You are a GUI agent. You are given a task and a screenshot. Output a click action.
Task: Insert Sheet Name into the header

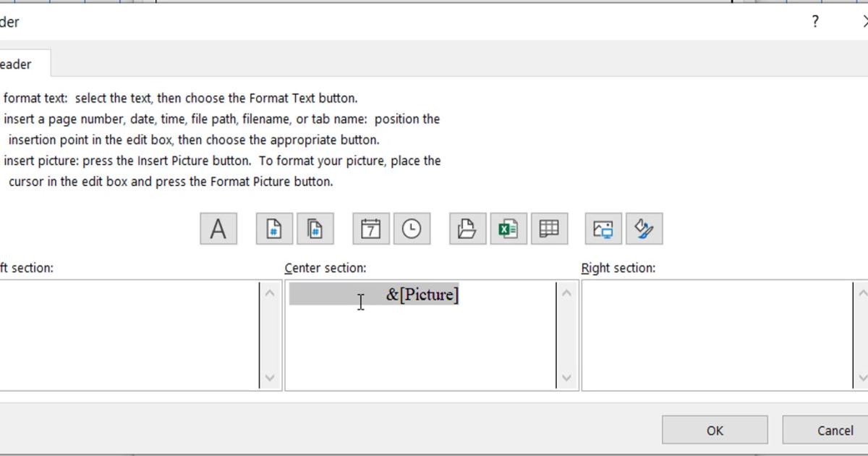coord(548,229)
